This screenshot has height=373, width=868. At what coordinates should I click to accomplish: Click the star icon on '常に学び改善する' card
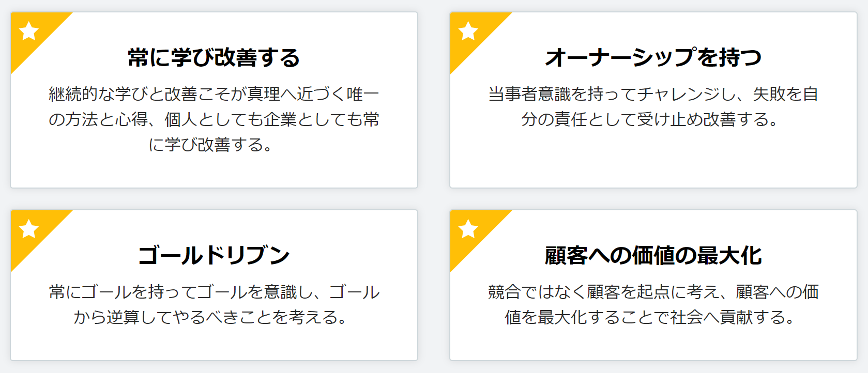click(x=29, y=31)
